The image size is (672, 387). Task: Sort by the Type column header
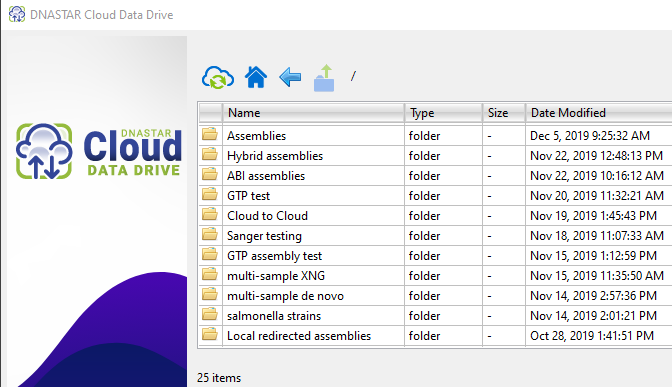coord(443,113)
